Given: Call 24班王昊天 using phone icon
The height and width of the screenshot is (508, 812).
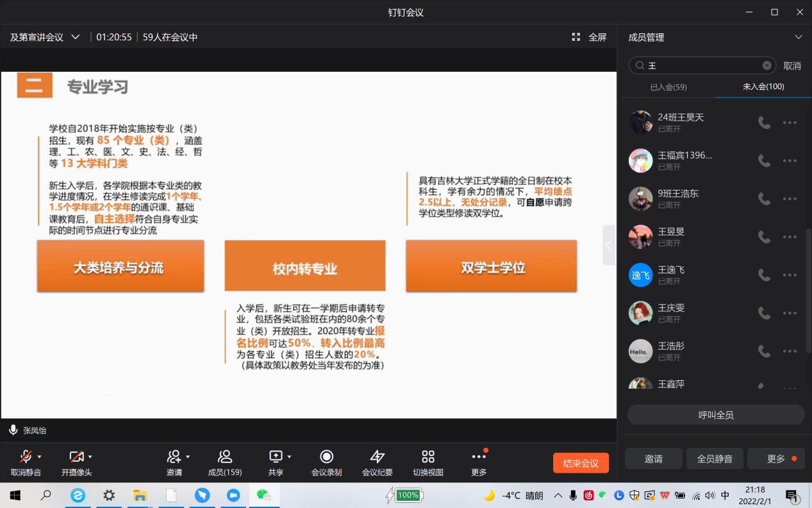Looking at the screenshot, I should point(764,123).
